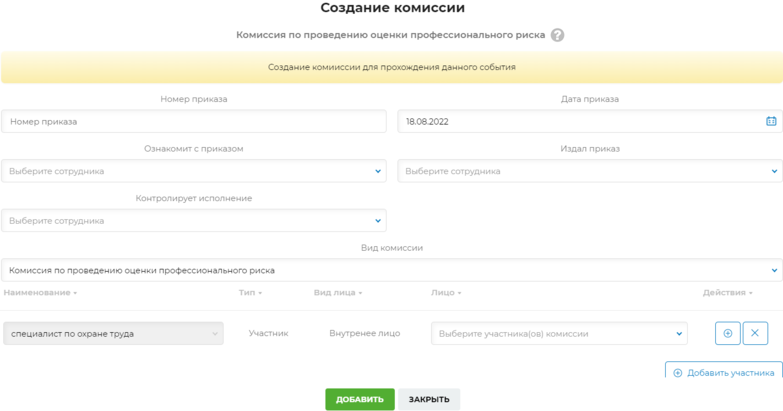Open Контролирует исполнение employee dropdown
The width and height of the screenshot is (783, 411).
pyautogui.click(x=194, y=220)
